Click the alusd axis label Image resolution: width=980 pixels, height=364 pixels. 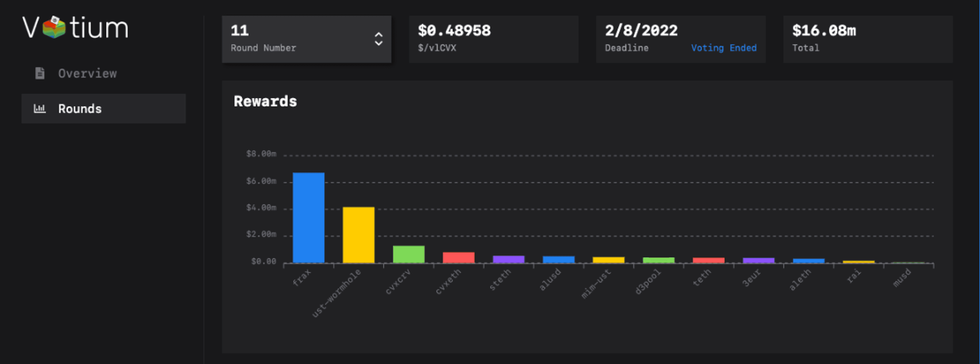pos(550,280)
